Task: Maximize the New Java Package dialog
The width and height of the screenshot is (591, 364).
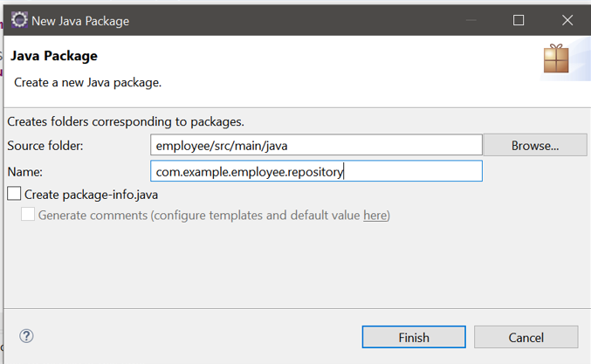Action: (519, 20)
